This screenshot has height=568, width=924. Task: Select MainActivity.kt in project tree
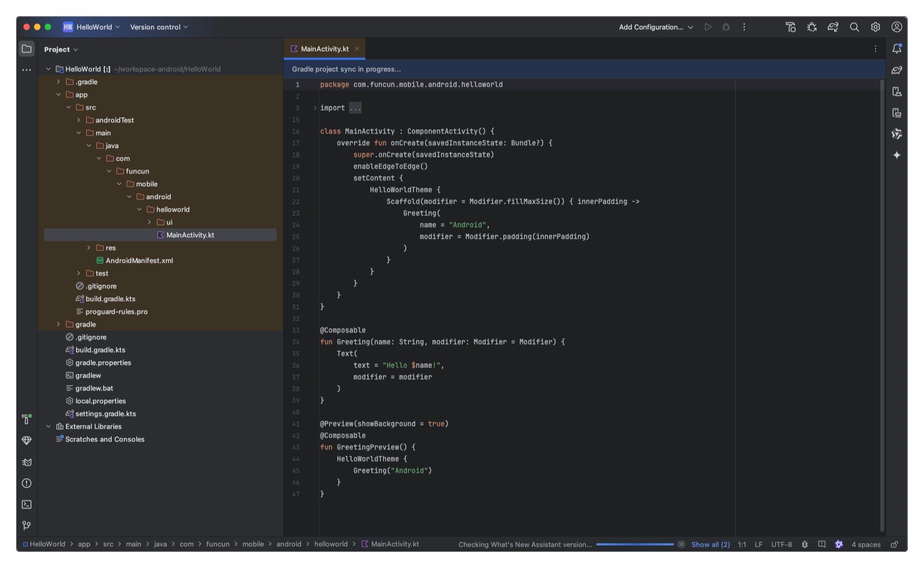[x=160, y=235]
